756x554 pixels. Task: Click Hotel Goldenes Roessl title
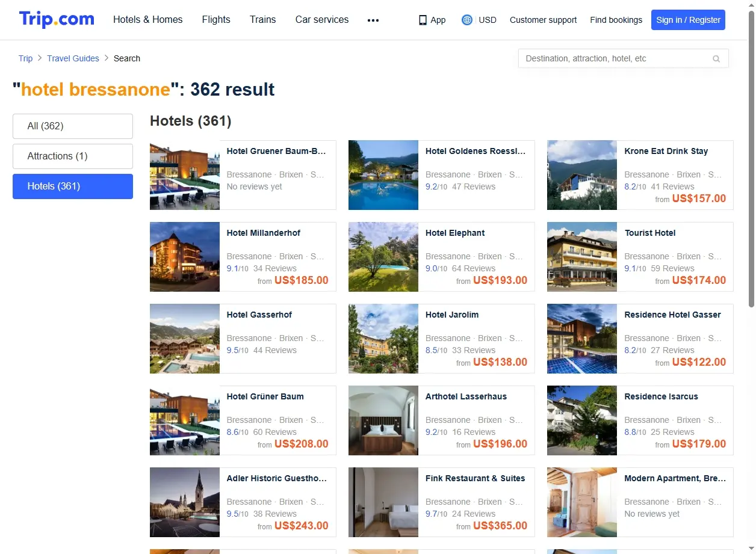(x=476, y=151)
